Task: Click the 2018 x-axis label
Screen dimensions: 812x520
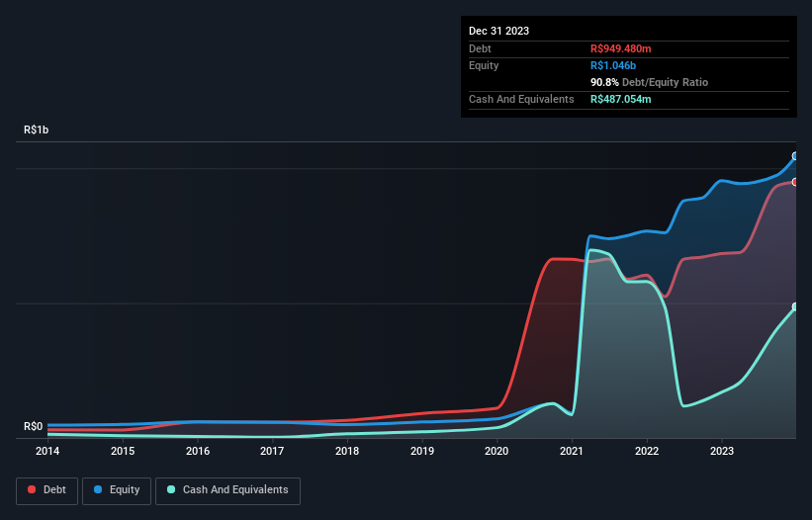Action: pyautogui.click(x=347, y=451)
